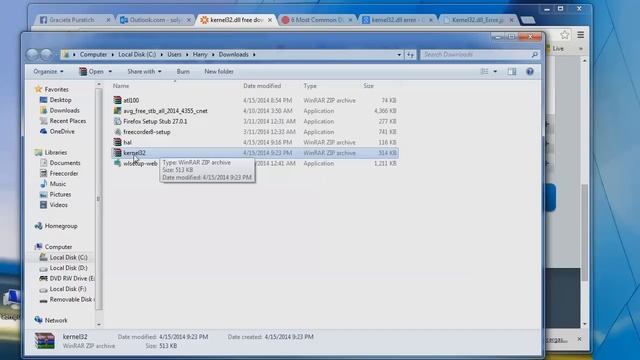Sort by Size column header

(x=369, y=86)
